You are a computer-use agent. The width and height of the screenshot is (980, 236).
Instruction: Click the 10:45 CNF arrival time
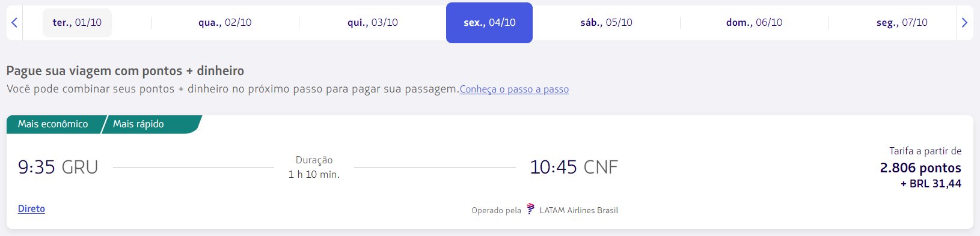[574, 167]
